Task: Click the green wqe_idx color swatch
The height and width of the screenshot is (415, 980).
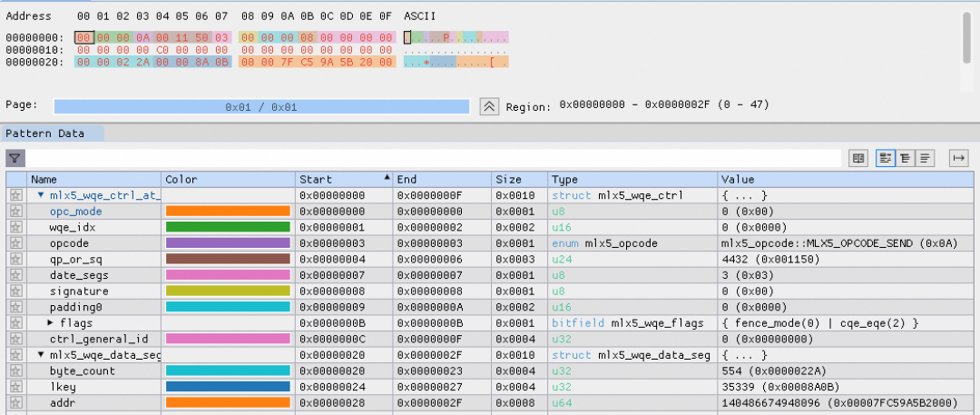Action: click(x=228, y=227)
